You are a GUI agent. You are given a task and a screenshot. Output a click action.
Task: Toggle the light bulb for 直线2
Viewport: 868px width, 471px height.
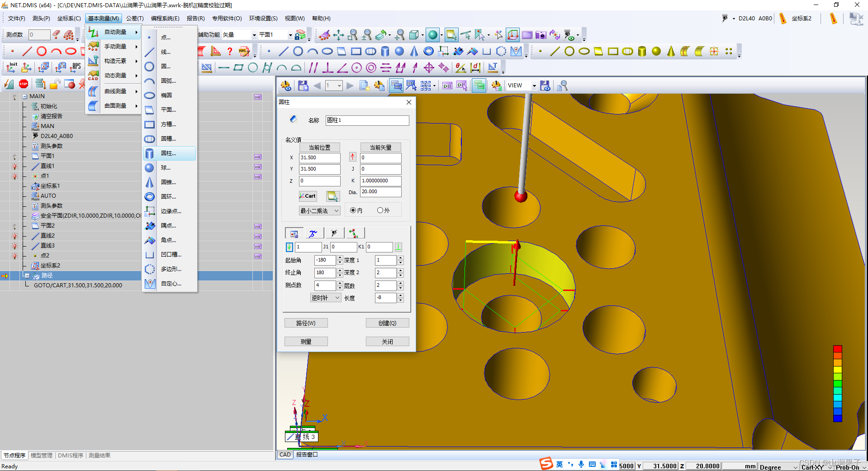click(14, 236)
